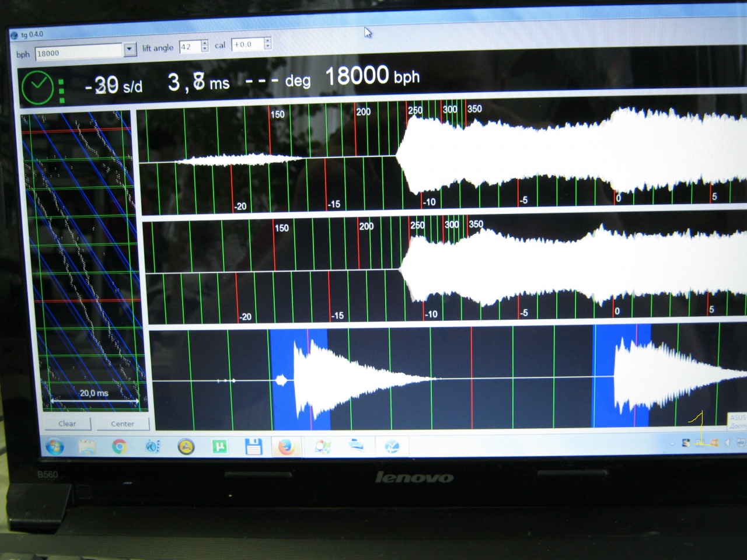
Task: Click the tg app icon in title bar
Action: (x=14, y=35)
